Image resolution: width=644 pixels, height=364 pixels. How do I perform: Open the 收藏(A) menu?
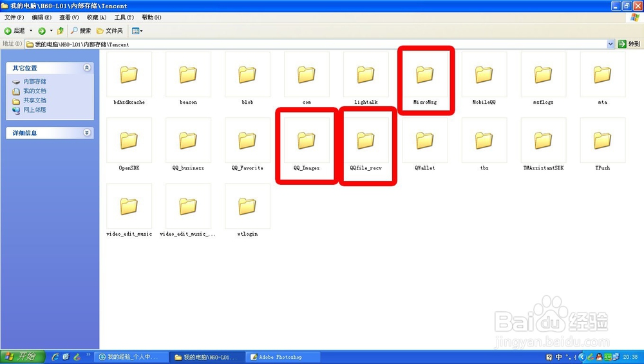[x=97, y=17]
